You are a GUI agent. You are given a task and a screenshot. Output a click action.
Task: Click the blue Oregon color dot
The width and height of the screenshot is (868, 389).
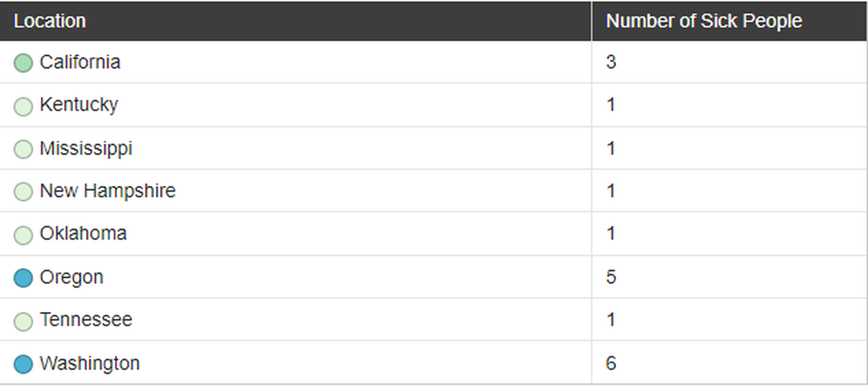[24, 278]
